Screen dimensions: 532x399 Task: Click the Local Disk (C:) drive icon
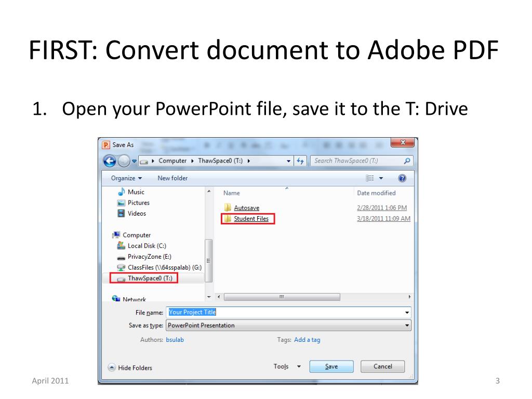pos(121,245)
